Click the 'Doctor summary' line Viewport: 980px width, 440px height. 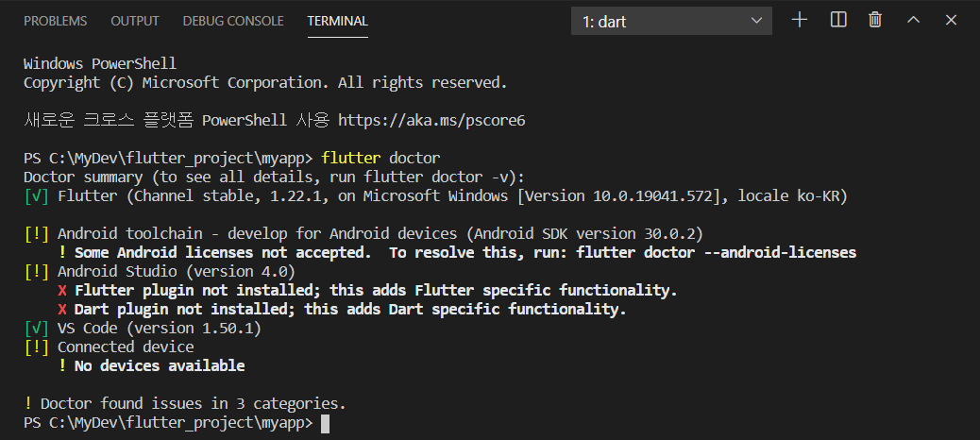[x=275, y=177]
